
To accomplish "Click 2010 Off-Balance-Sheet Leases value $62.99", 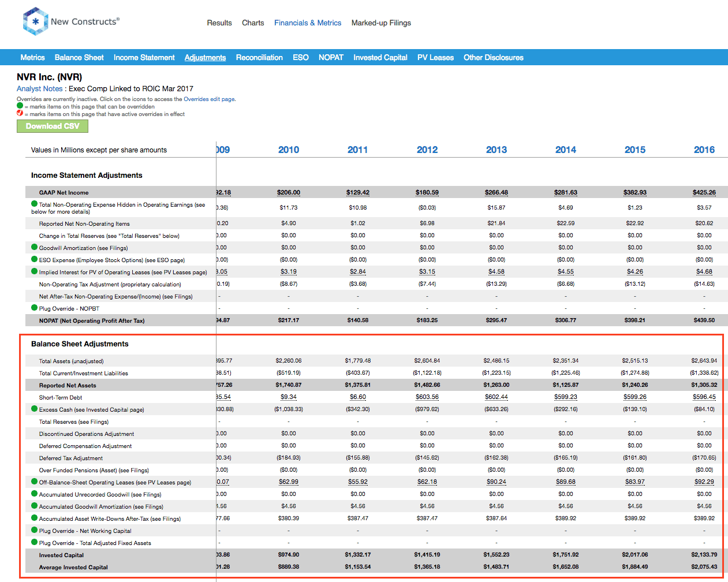I will click(289, 482).
